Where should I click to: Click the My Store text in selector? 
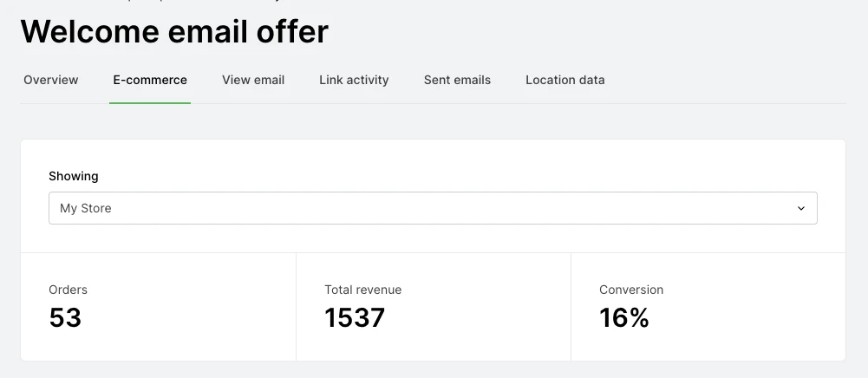coord(86,208)
